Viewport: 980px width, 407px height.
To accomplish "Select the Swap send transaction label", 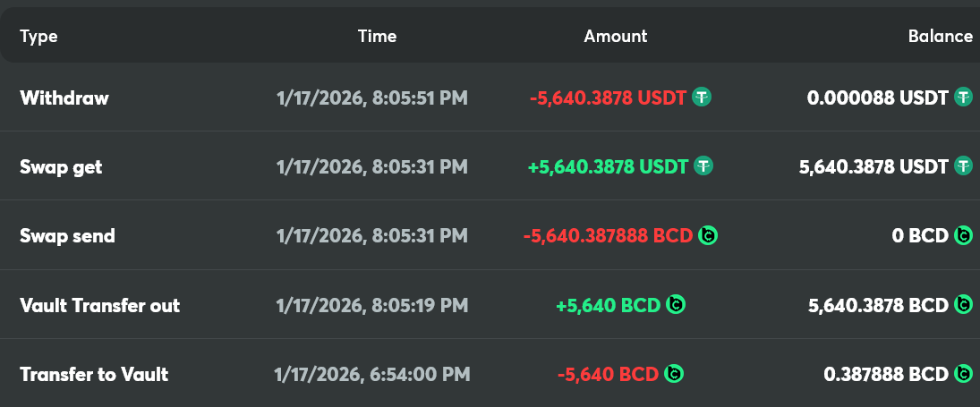I will [67, 236].
